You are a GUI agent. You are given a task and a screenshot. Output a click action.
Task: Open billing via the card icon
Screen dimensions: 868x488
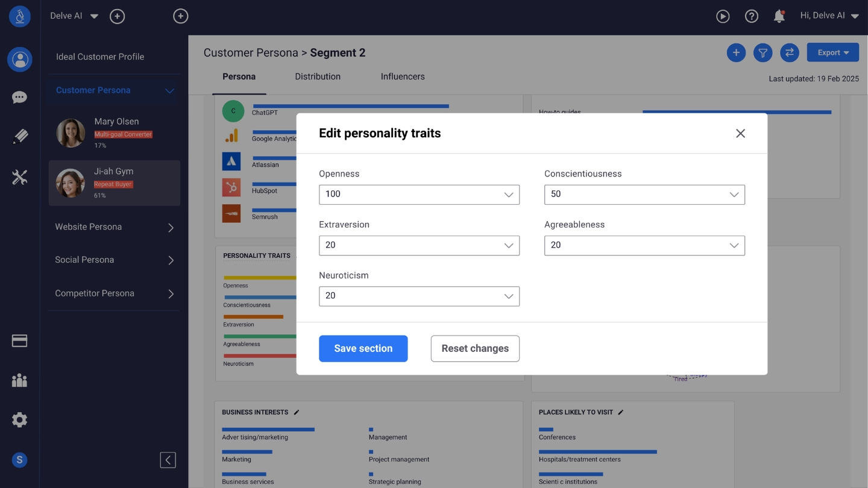19,340
